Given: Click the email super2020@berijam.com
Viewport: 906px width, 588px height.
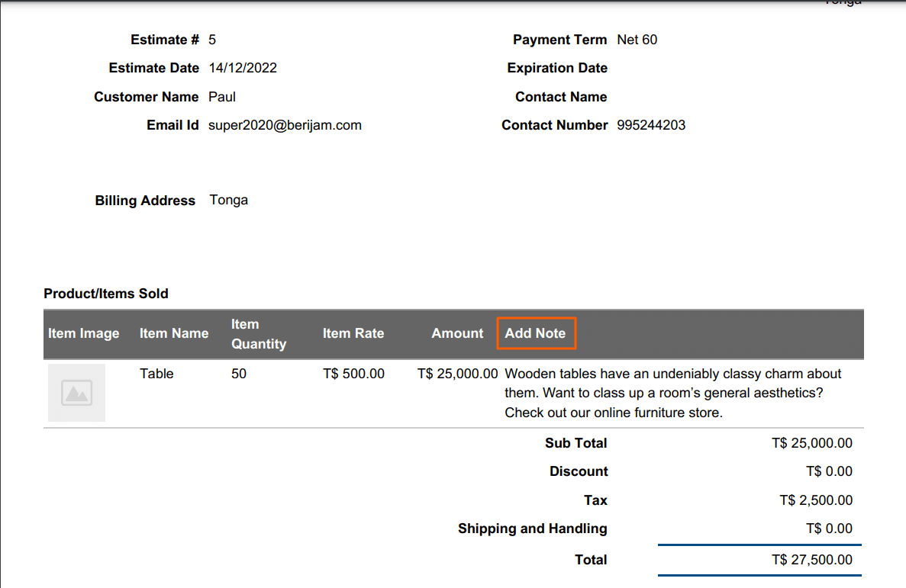Looking at the screenshot, I should point(285,124).
